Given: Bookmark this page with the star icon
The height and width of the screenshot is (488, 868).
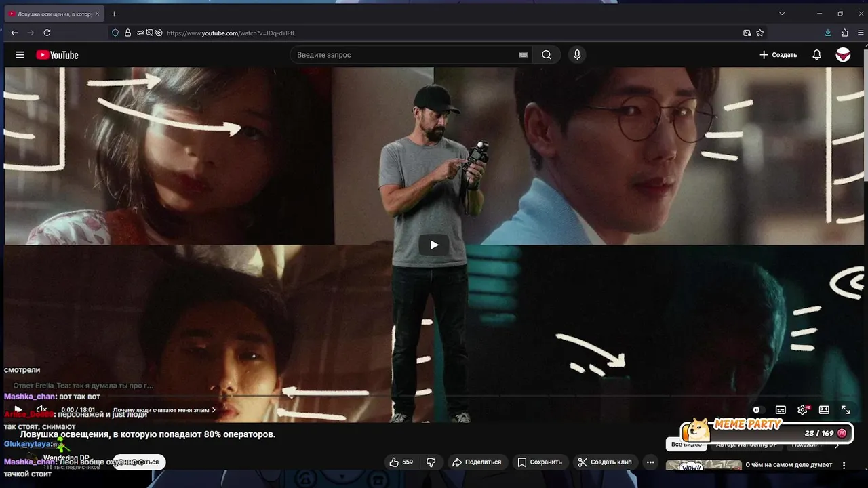Looking at the screenshot, I should point(760,33).
